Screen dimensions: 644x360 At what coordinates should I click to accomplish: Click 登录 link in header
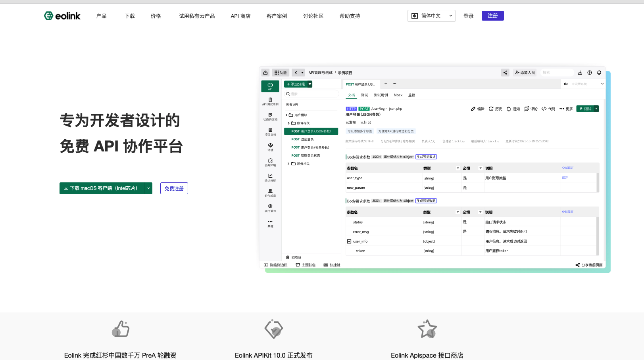pyautogui.click(x=469, y=16)
